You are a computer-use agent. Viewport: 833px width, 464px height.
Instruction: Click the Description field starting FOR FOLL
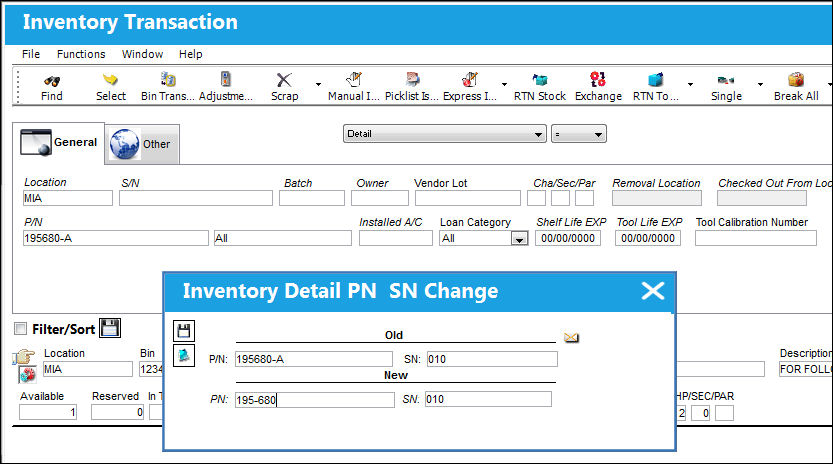click(x=805, y=369)
